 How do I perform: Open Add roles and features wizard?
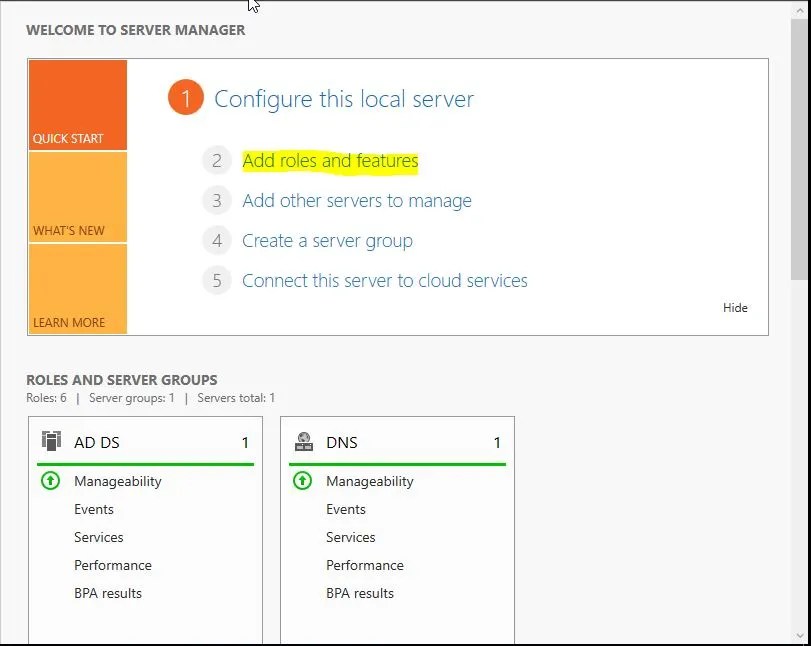[330, 161]
